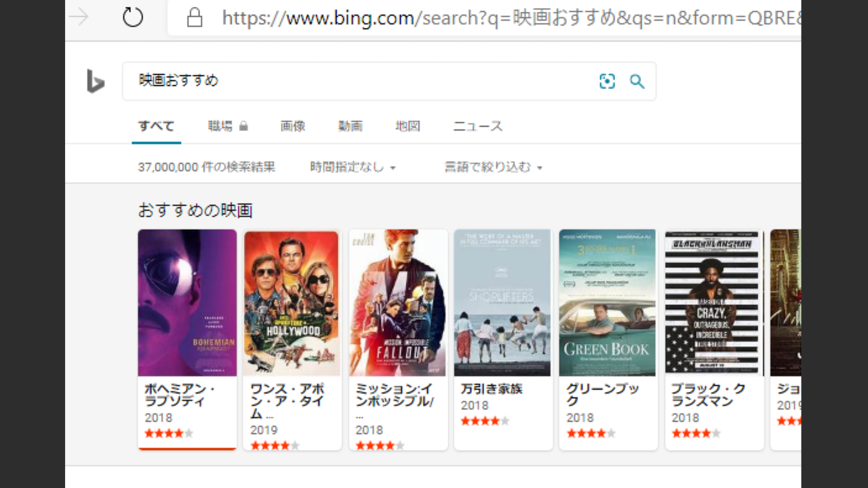
Task: Switch to the 画像 tab
Action: click(293, 126)
